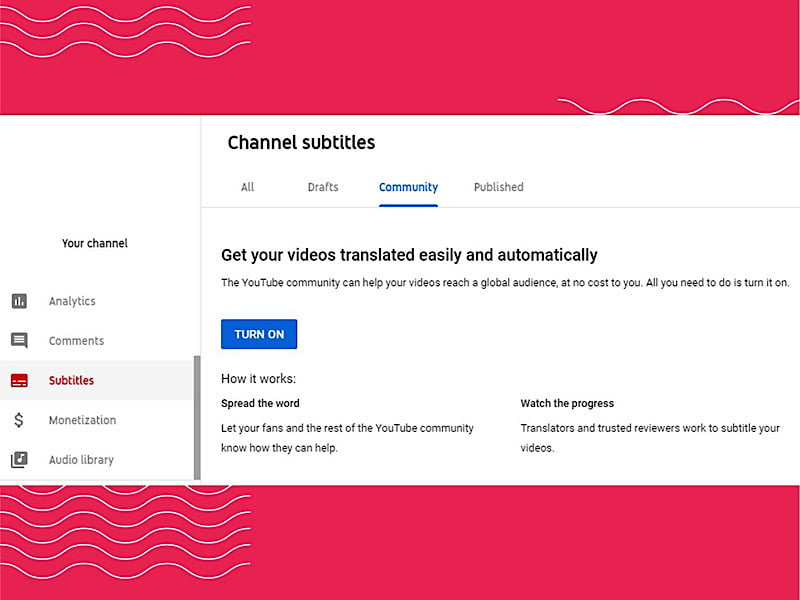Switch to the Published tab
The width and height of the screenshot is (800, 600).
pos(498,187)
